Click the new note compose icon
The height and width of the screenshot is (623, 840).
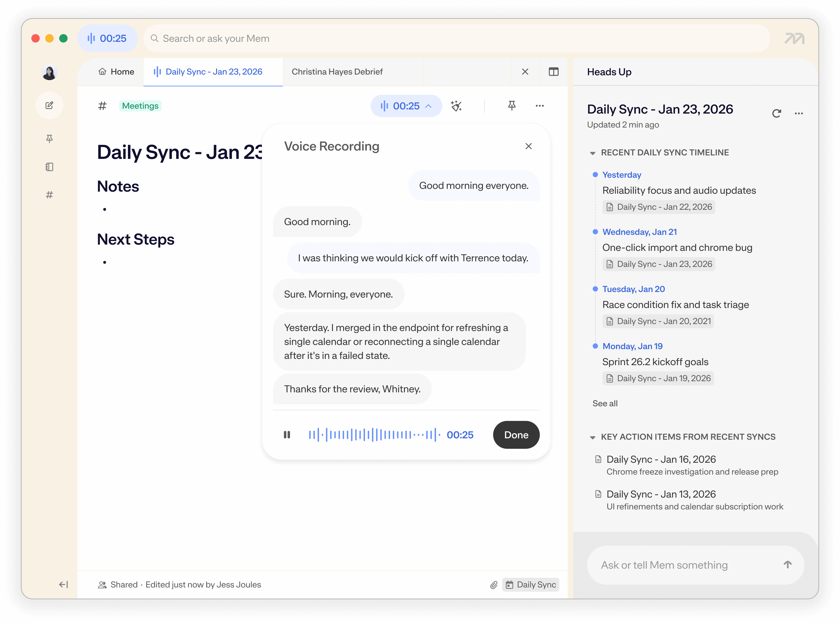(x=49, y=105)
